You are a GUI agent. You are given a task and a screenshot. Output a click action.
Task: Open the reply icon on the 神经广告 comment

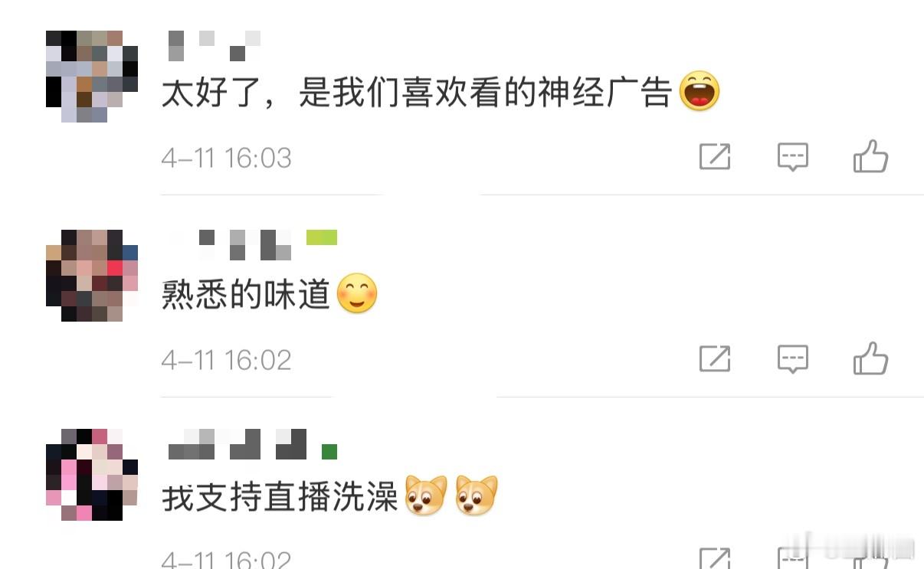793,157
